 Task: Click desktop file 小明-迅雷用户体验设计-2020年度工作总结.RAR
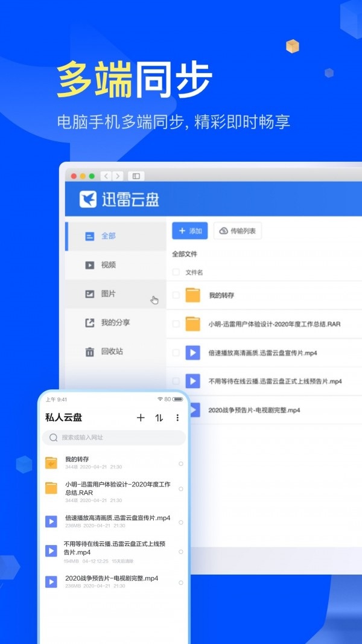[275, 324]
